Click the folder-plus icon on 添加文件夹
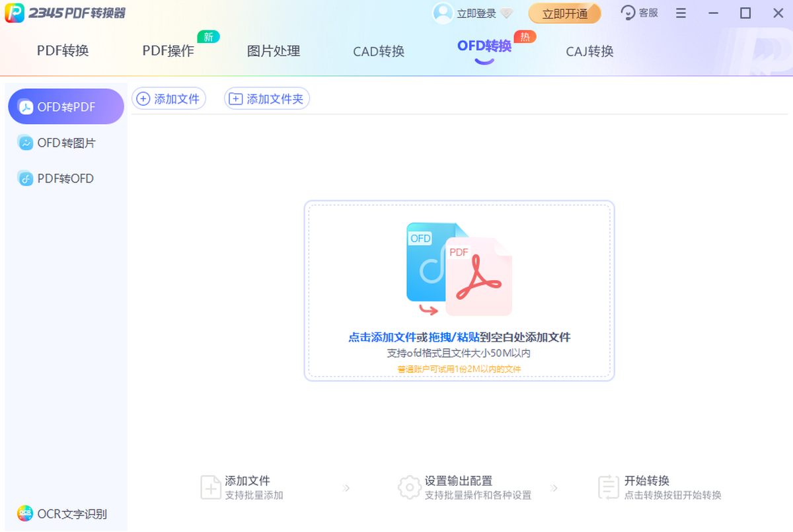The image size is (793, 532). pos(235,99)
